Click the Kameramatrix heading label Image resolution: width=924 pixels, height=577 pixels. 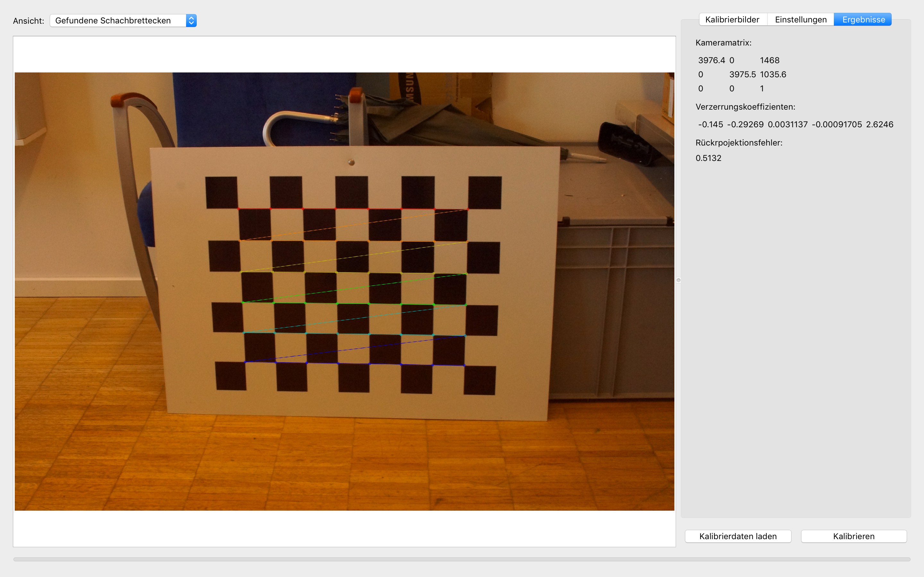[x=723, y=43]
